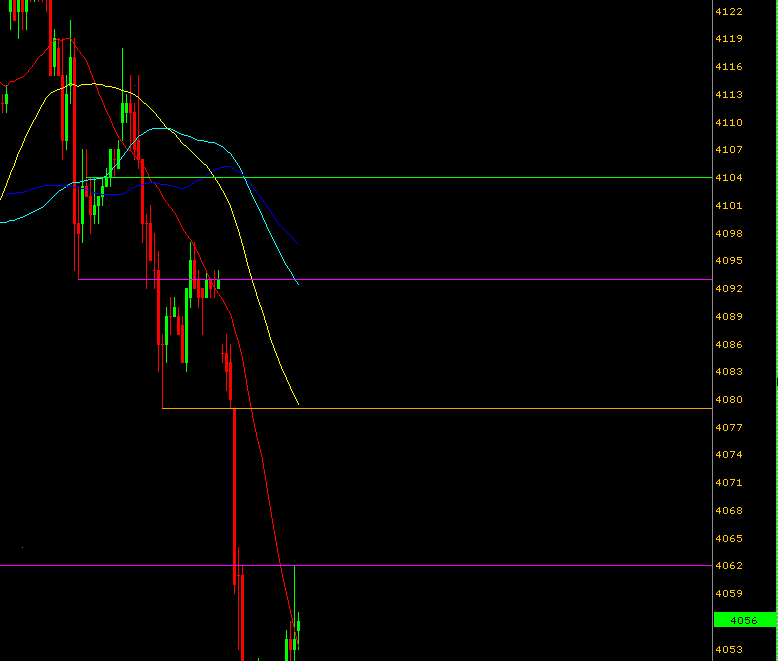
Task: Click the 4119 price axis label
Action: [729, 39]
